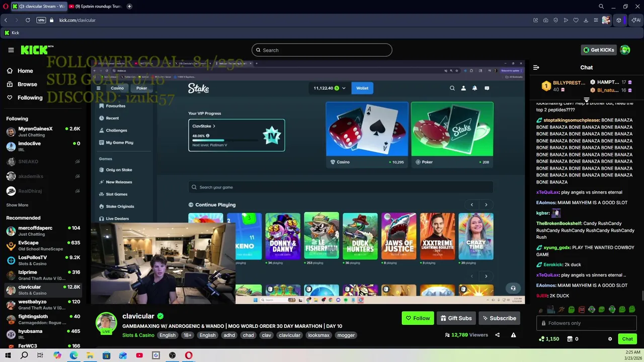Open Opera snapshot camera icon
The height and width of the screenshot is (362, 644).
click(545, 20)
